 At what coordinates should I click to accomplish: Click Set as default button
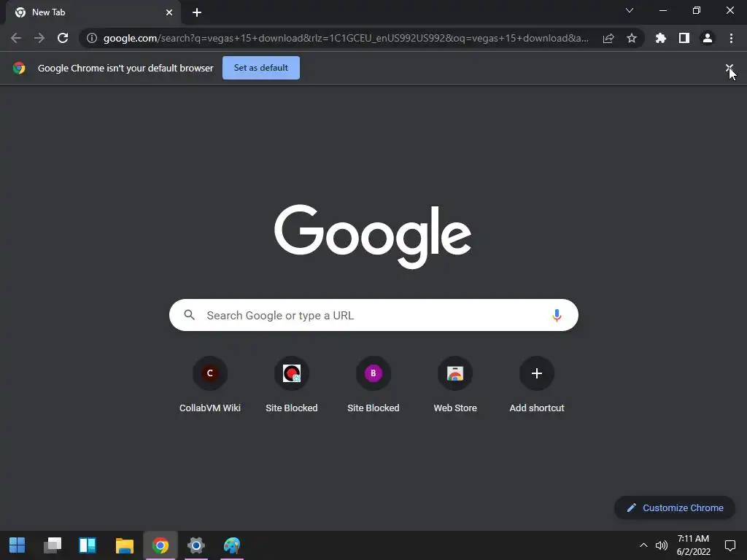(x=261, y=68)
